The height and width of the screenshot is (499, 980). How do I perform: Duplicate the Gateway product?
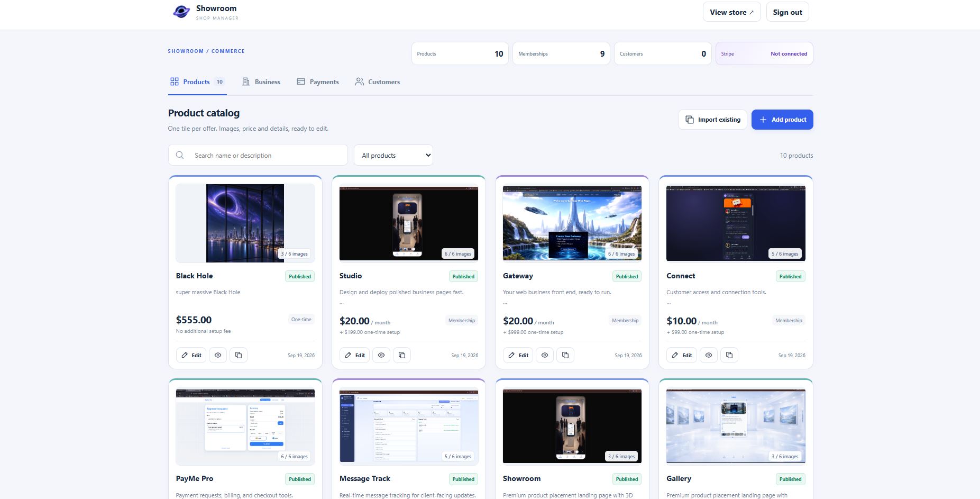(565, 355)
